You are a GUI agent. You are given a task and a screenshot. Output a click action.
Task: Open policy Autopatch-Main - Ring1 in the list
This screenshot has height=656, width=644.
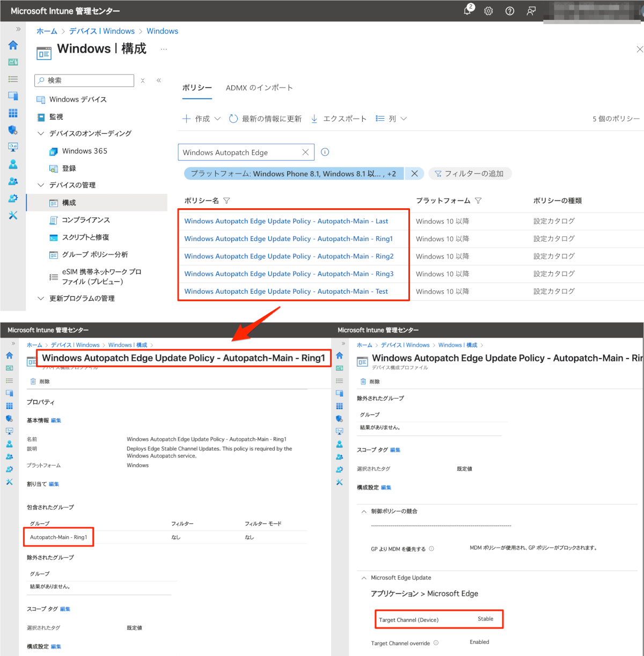coord(288,239)
